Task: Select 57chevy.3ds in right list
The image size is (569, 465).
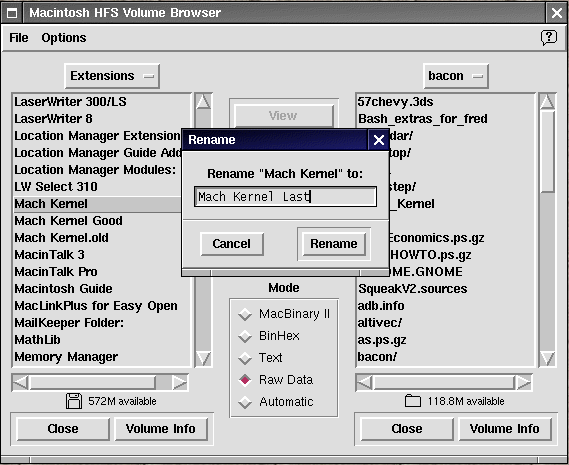Action: coord(445,102)
